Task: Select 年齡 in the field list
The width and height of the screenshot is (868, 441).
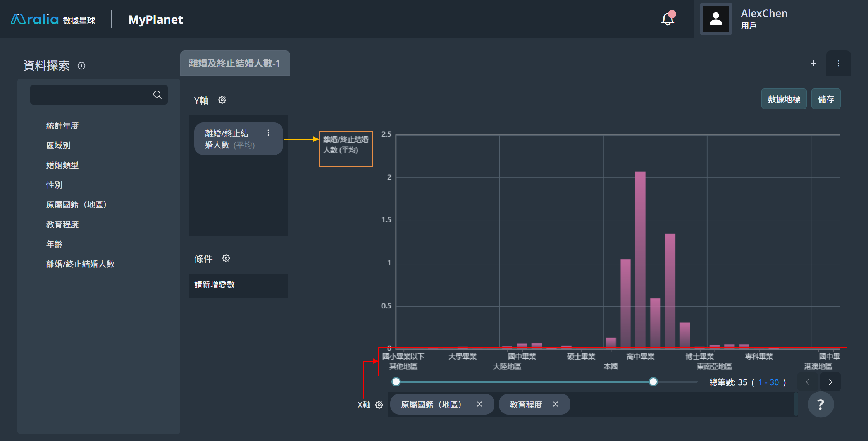Action: point(54,244)
